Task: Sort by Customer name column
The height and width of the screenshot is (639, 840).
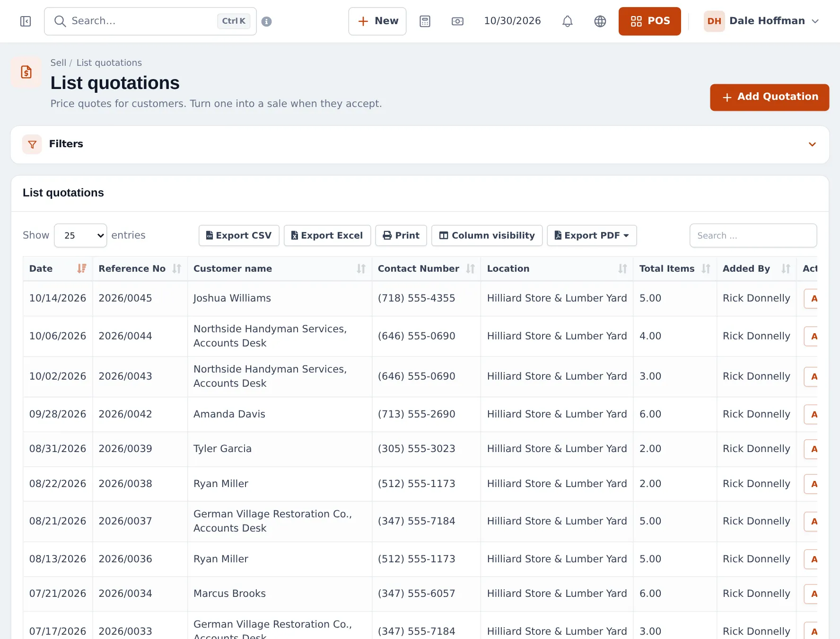Action: (280, 268)
